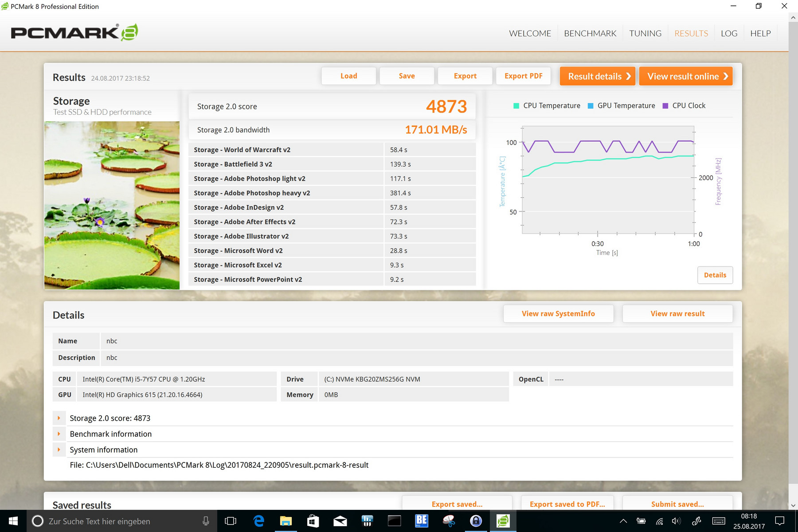798x532 pixels.
Task: Click the Name field value "nbc"
Action: tap(112, 341)
